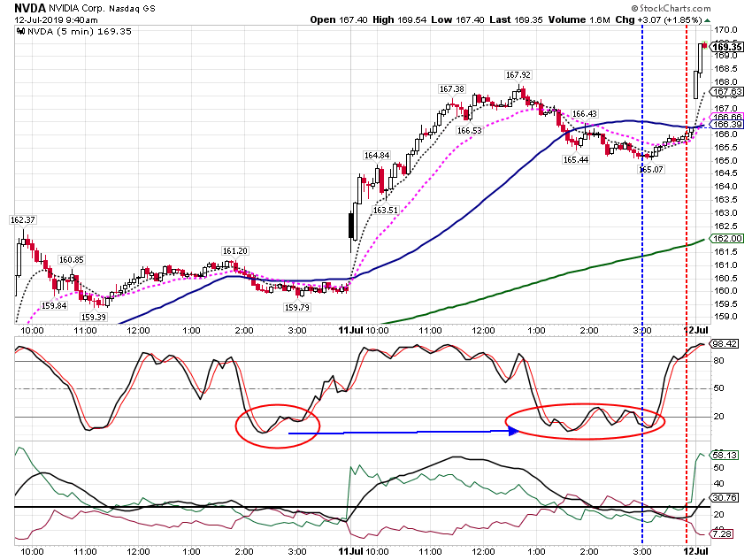Screen dimensions: 752x560
Task: Click the 169.35 last-price tag on the axis
Action: [726, 47]
